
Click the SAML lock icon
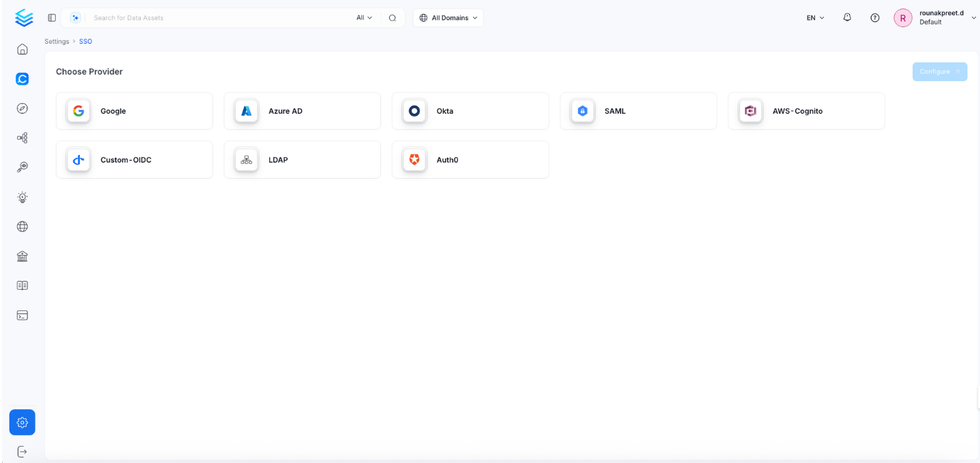click(x=583, y=111)
